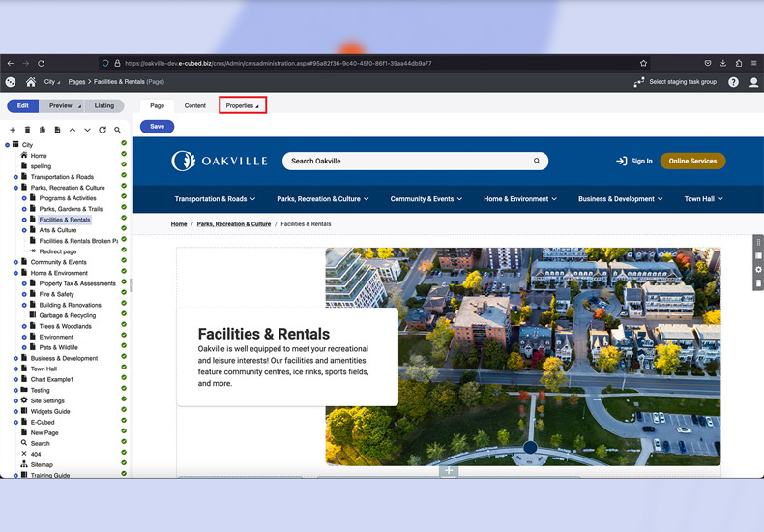Open the CMS home icon in top bar
The height and width of the screenshot is (532, 764).
(x=31, y=82)
